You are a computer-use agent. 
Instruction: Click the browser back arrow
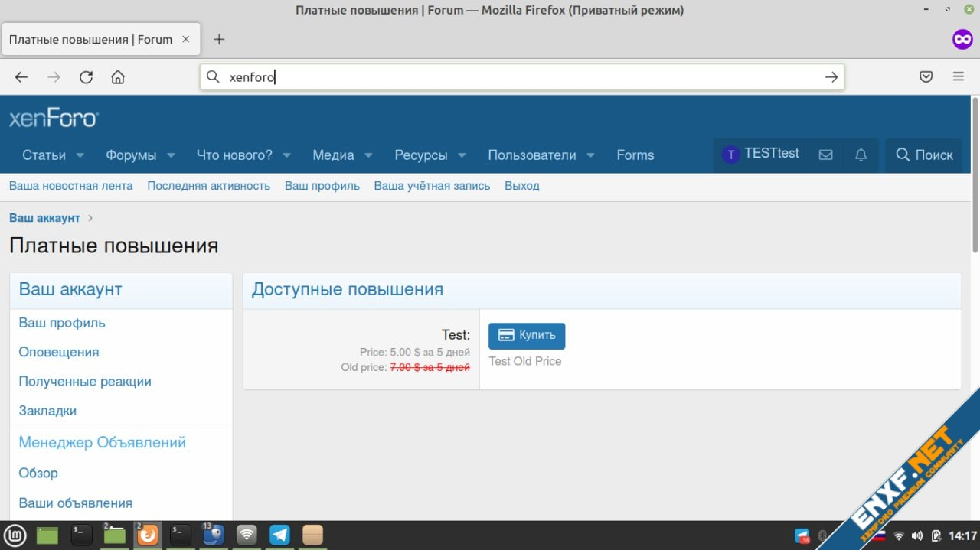(21, 77)
